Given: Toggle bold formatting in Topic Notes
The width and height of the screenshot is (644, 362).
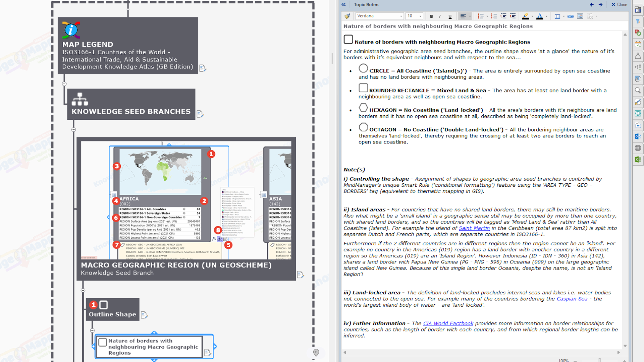Looking at the screenshot, I should (x=431, y=16).
